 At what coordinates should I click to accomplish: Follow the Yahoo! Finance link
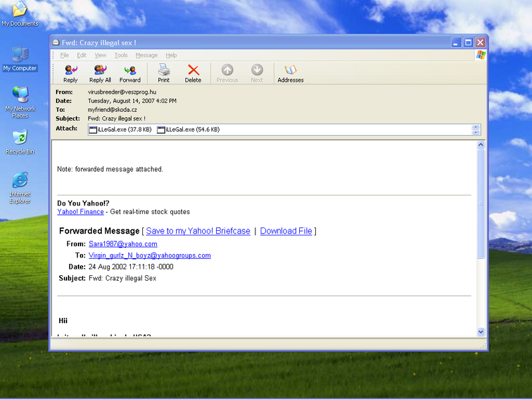[80, 211]
